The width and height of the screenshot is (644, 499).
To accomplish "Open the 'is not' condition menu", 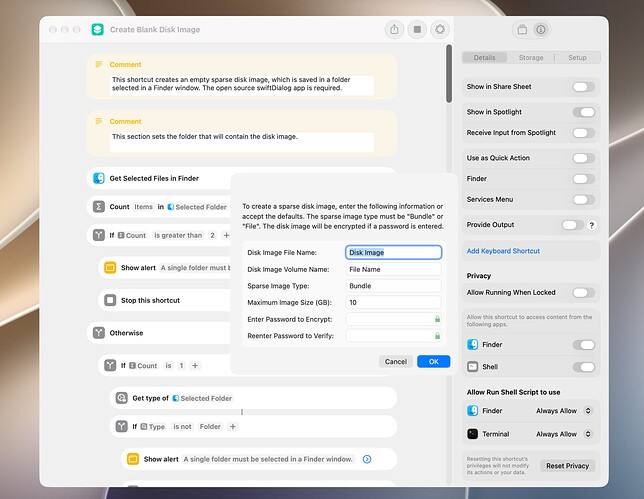I will 182,427.
